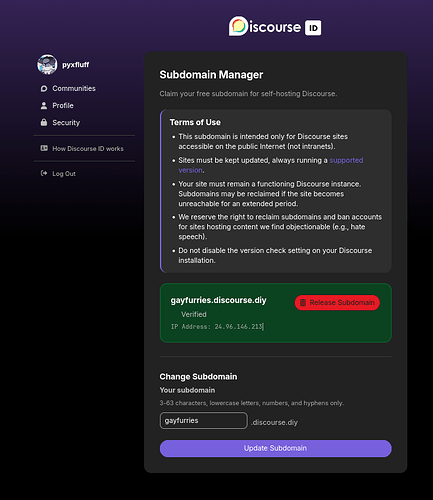Click the Verified status label
The height and width of the screenshot is (500, 433).
point(194,314)
